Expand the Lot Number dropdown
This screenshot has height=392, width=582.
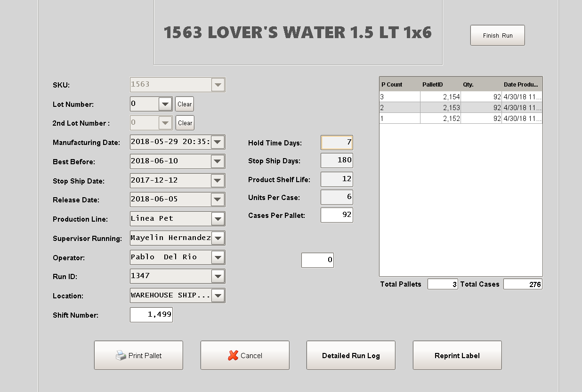click(165, 104)
